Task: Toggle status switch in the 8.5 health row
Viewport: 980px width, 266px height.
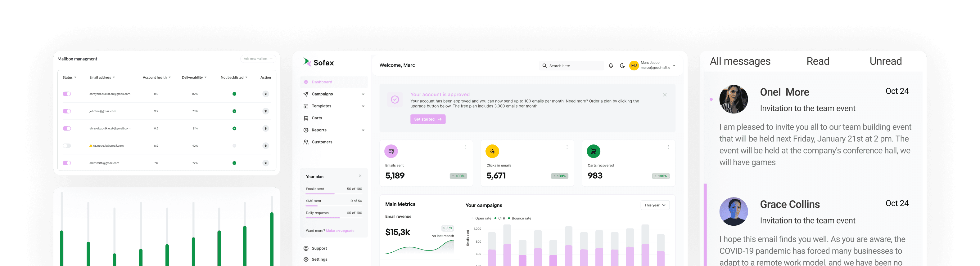Action: pyautogui.click(x=67, y=128)
